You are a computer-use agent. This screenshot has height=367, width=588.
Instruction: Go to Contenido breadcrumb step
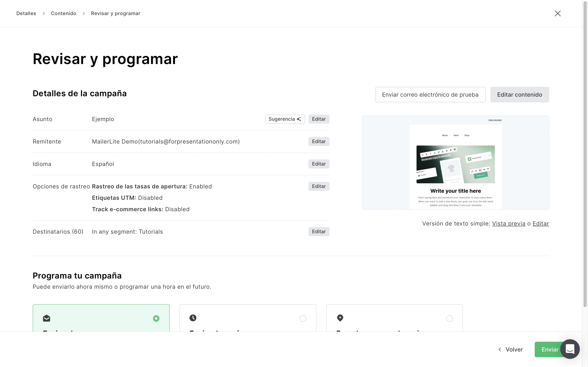(63, 14)
